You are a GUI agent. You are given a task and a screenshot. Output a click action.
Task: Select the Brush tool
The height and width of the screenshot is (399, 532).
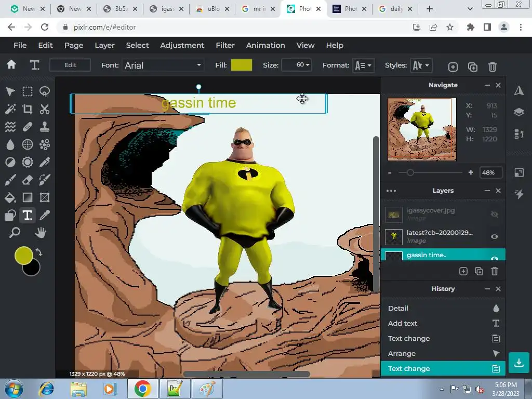point(10,180)
